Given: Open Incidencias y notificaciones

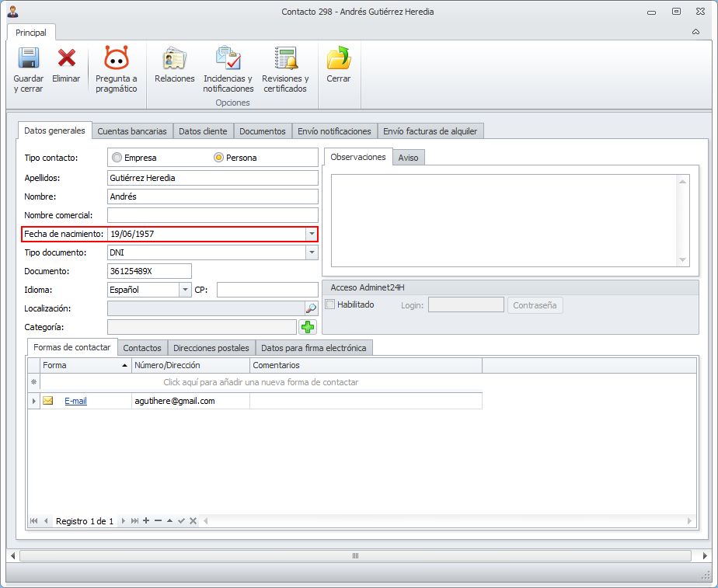Looking at the screenshot, I should [228, 60].
